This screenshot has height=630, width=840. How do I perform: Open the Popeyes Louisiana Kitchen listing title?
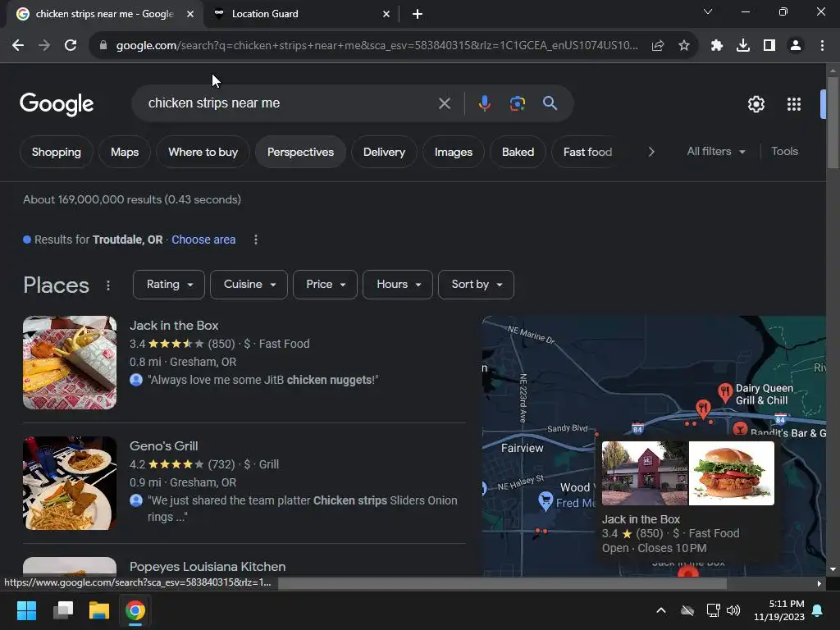(x=208, y=566)
